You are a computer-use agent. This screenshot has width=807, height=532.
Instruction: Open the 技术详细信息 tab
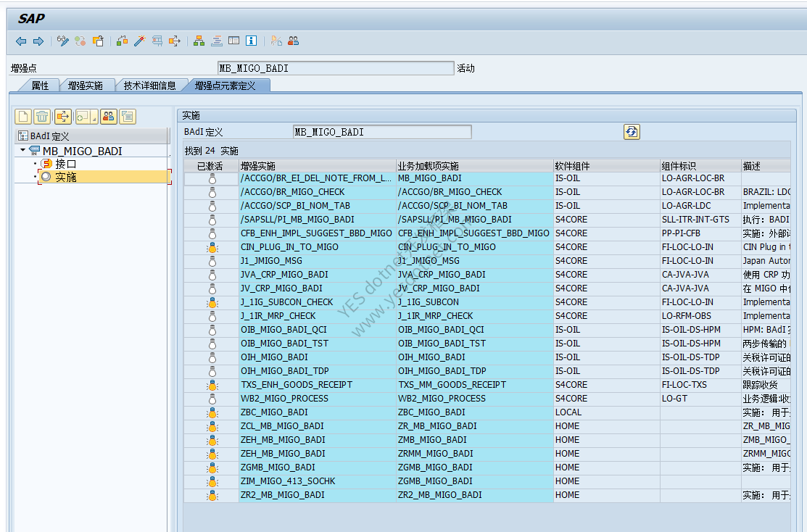coord(150,86)
